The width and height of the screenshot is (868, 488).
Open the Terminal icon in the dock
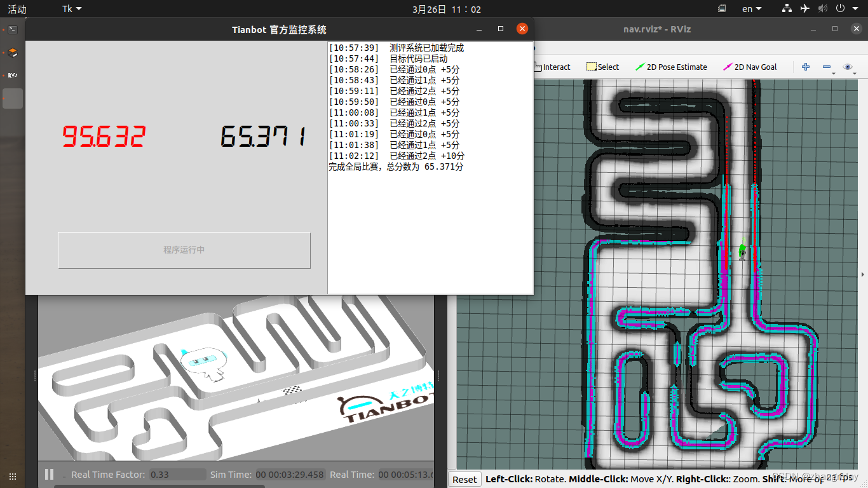(x=13, y=29)
